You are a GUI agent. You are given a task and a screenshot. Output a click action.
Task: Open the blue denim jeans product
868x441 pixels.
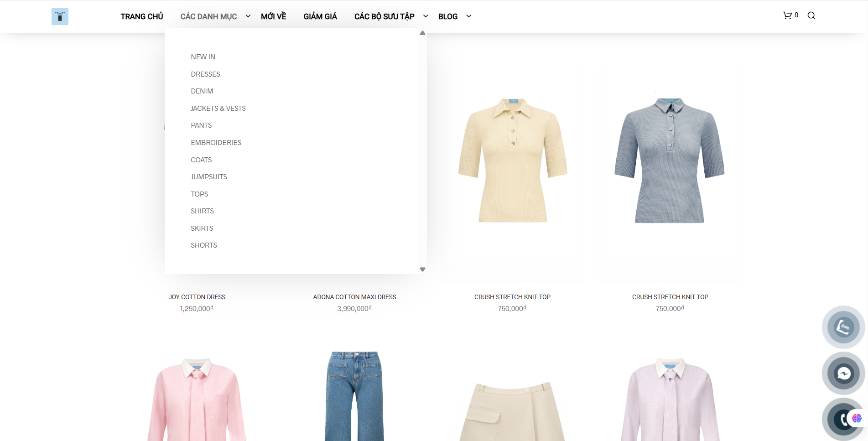point(354,395)
